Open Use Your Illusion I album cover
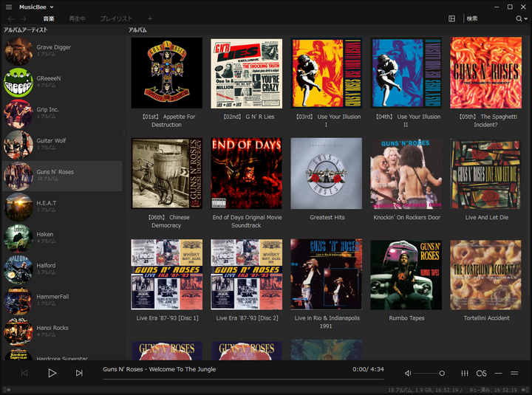 click(326, 73)
